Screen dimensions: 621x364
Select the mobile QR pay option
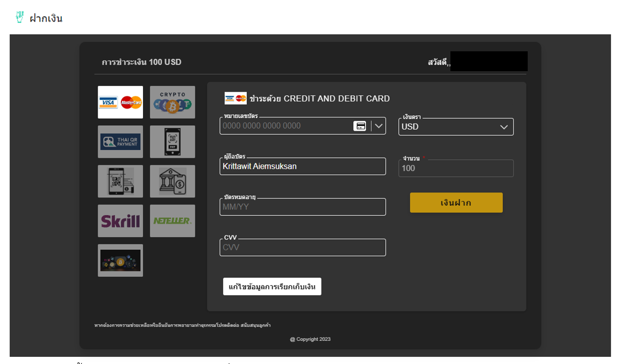pos(172,142)
